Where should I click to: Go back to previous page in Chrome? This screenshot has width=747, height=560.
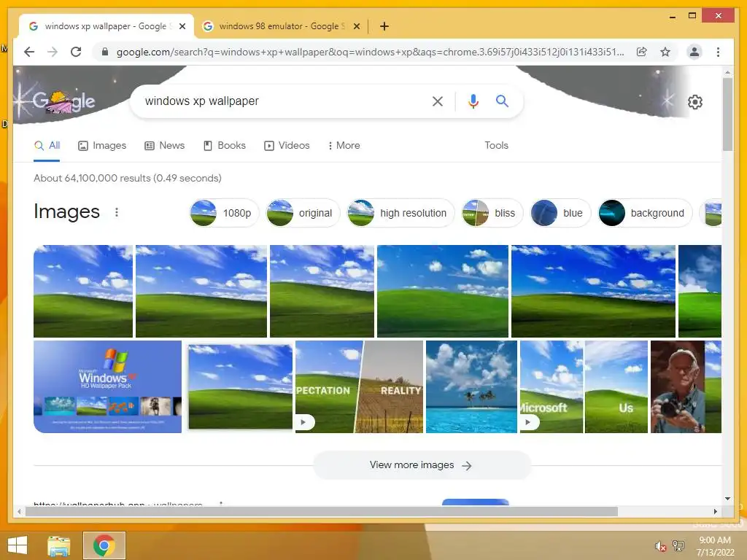point(29,52)
